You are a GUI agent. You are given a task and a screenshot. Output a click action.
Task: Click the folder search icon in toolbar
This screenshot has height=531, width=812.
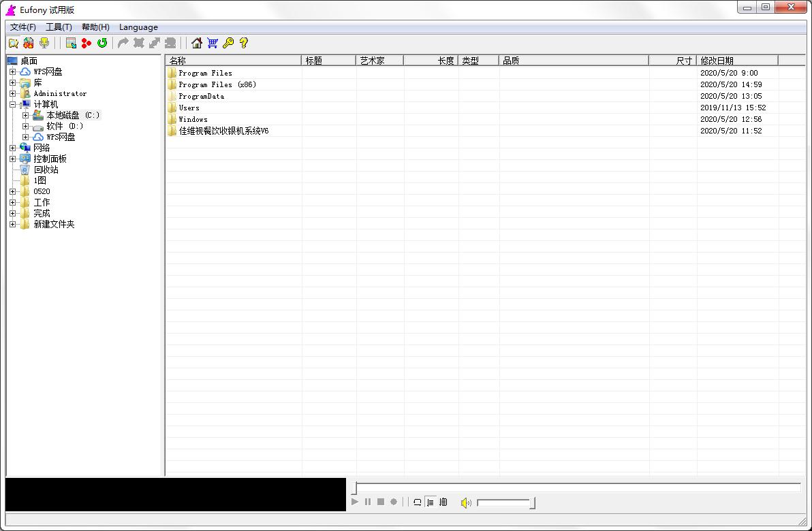click(14, 43)
